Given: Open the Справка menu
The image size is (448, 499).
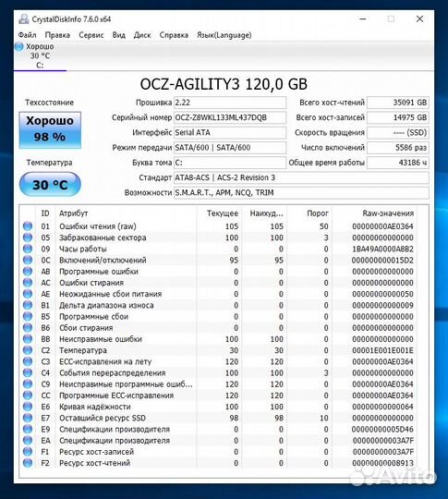Looking at the screenshot, I should click(x=174, y=35).
